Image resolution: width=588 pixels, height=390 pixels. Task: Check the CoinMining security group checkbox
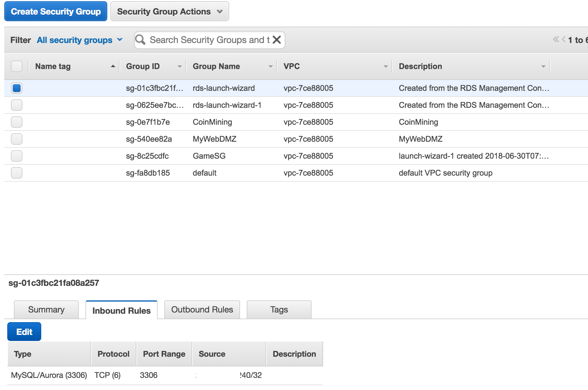(x=17, y=122)
